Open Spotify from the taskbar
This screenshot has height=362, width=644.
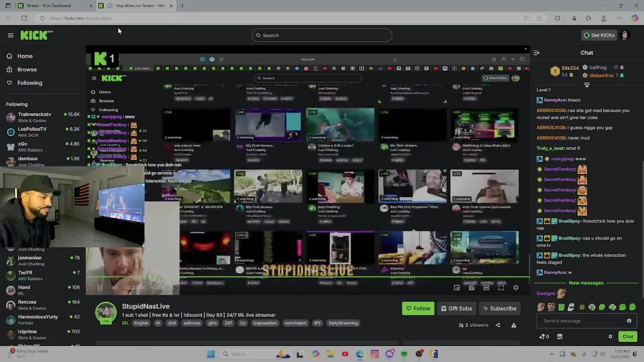[404, 354]
